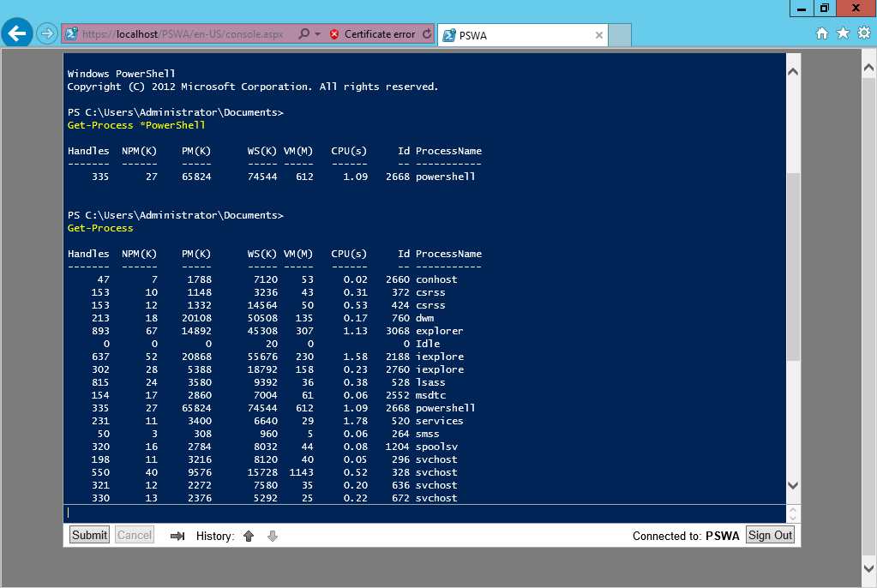Click the History down arrow icon
This screenshot has height=588, width=877.
coord(272,536)
